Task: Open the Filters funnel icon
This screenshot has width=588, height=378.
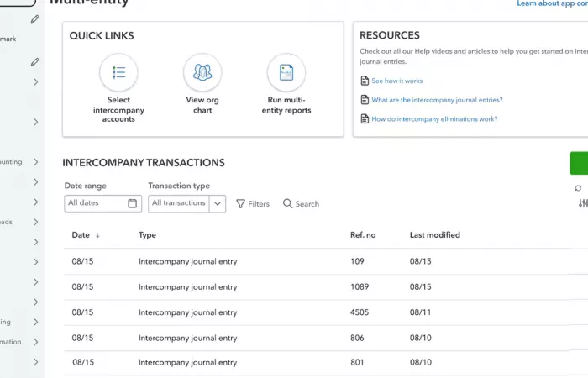Action: (240, 203)
